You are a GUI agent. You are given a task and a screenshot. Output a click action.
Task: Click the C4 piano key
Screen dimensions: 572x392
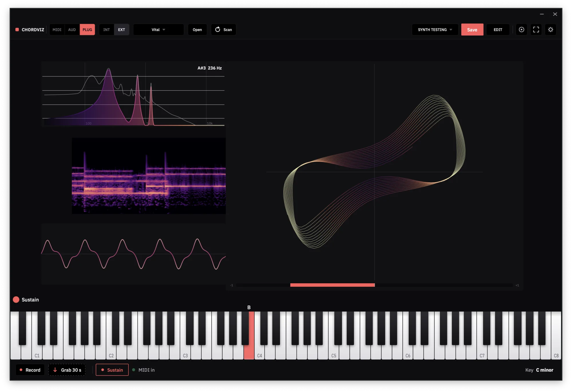(x=259, y=352)
